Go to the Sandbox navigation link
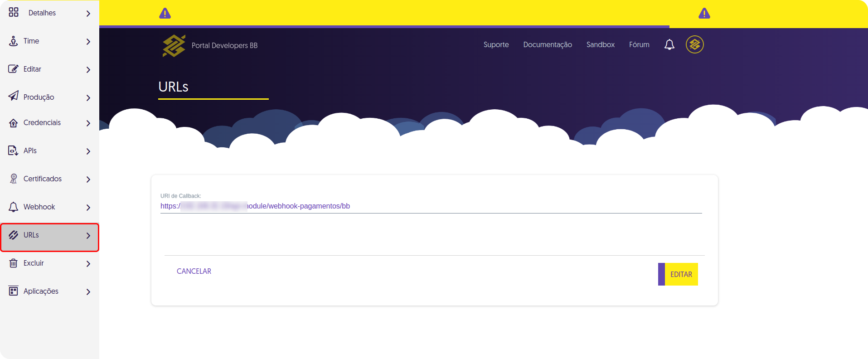 pyautogui.click(x=600, y=44)
